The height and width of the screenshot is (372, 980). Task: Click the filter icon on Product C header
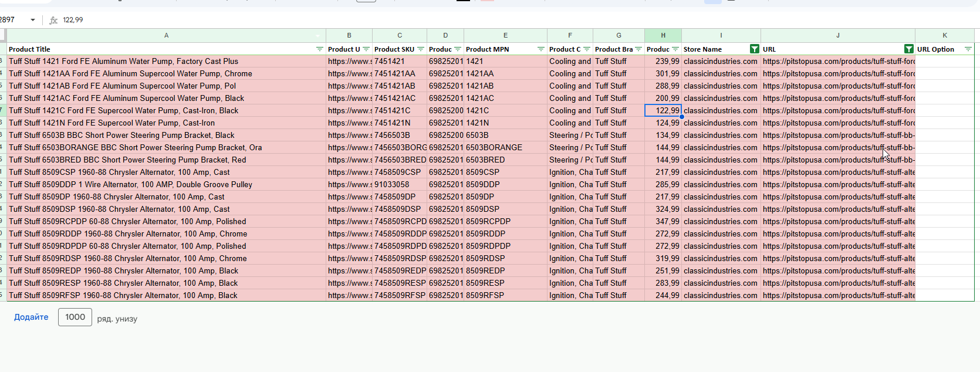point(587,49)
